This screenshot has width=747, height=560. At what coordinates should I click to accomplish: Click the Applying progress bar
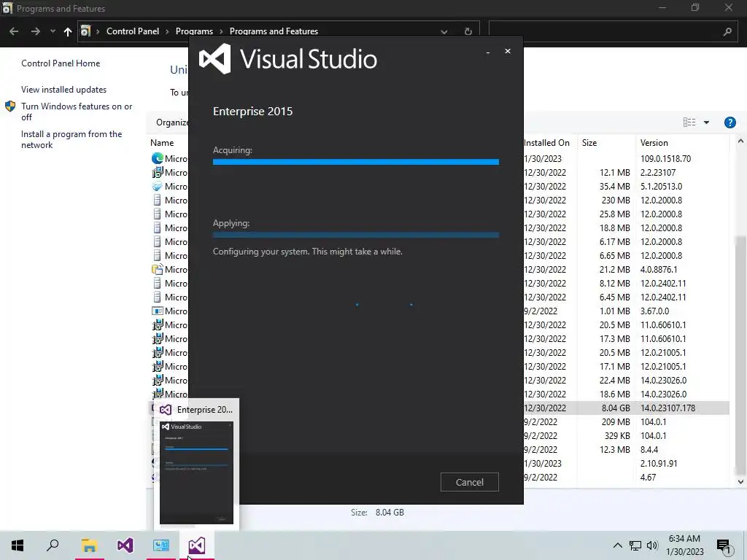click(355, 235)
